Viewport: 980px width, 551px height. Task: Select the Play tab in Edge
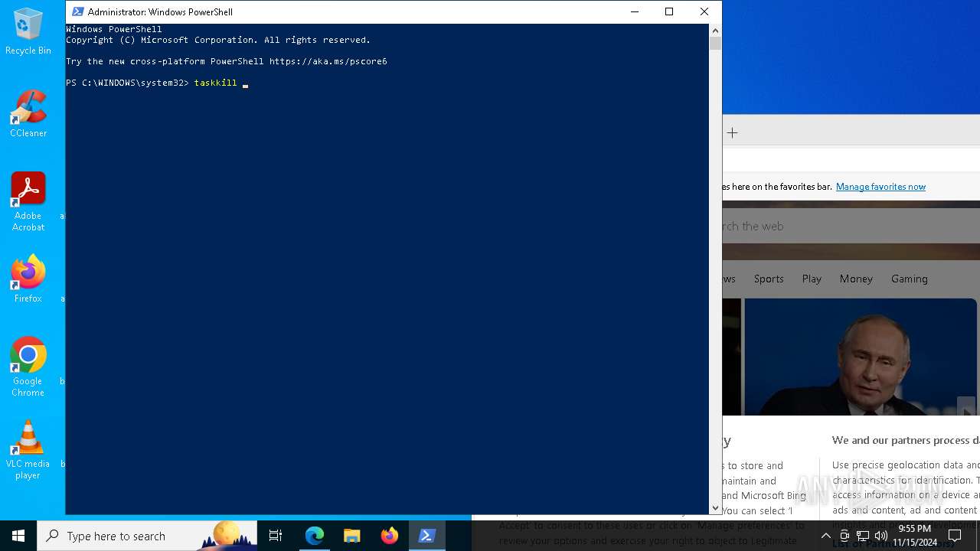pyautogui.click(x=812, y=279)
